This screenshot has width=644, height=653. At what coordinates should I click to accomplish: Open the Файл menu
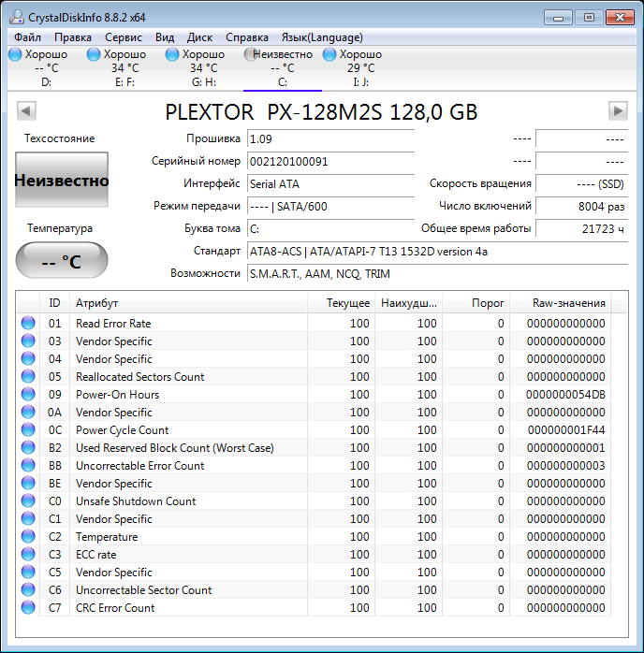tap(27, 37)
